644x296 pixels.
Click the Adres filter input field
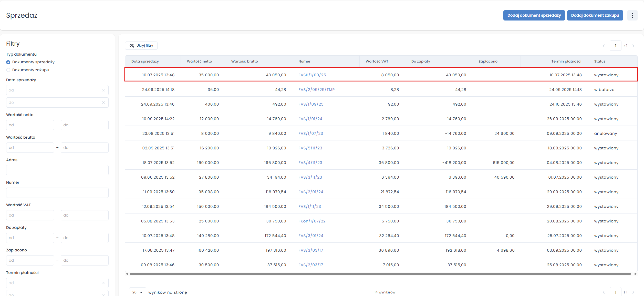click(57, 170)
